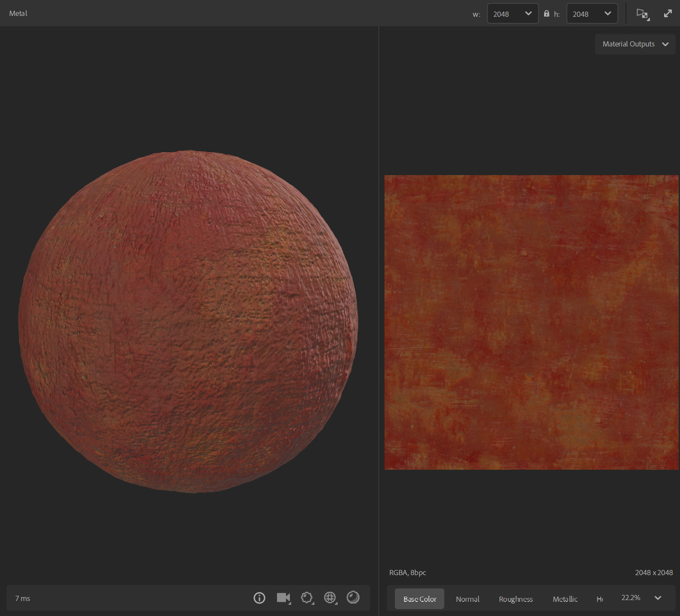Open the width resolution dropdown
This screenshot has width=680, height=616.
pyautogui.click(x=512, y=14)
